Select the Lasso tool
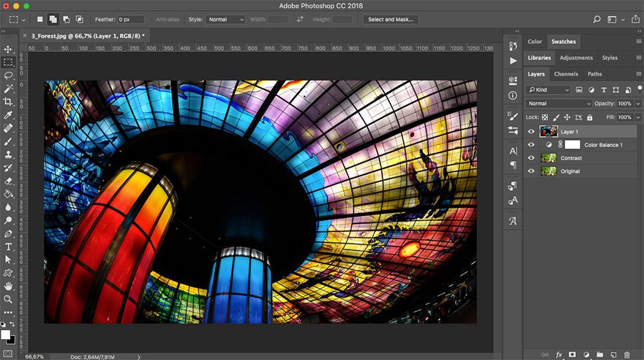The height and width of the screenshot is (360, 644). 8,75
